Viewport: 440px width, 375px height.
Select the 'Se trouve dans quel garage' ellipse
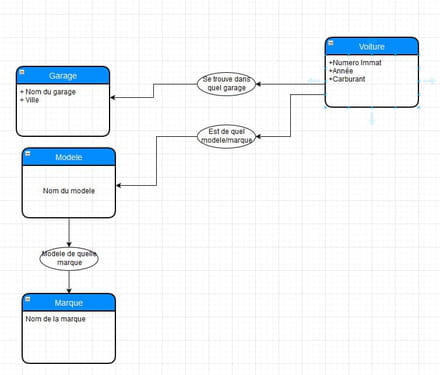(226, 84)
